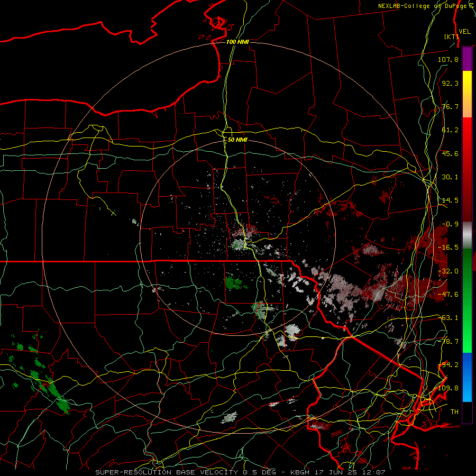Click the gray near-zero color bar segment

click(x=467, y=235)
